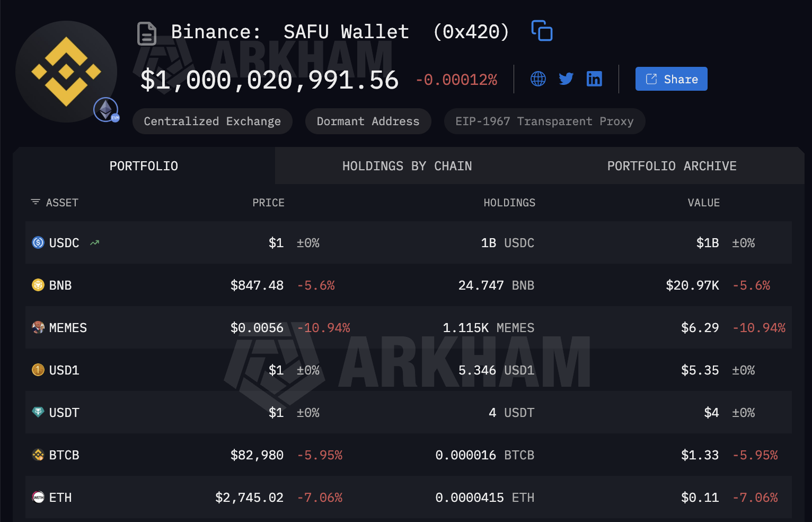Image resolution: width=812 pixels, height=522 pixels.
Task: Copy the wallet address via the copy icon
Action: pyautogui.click(x=542, y=31)
